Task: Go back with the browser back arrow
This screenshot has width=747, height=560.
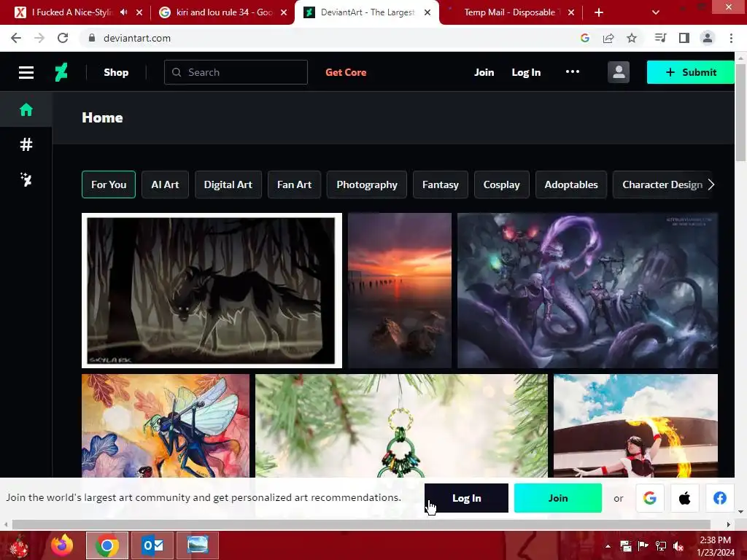Action: click(x=16, y=38)
